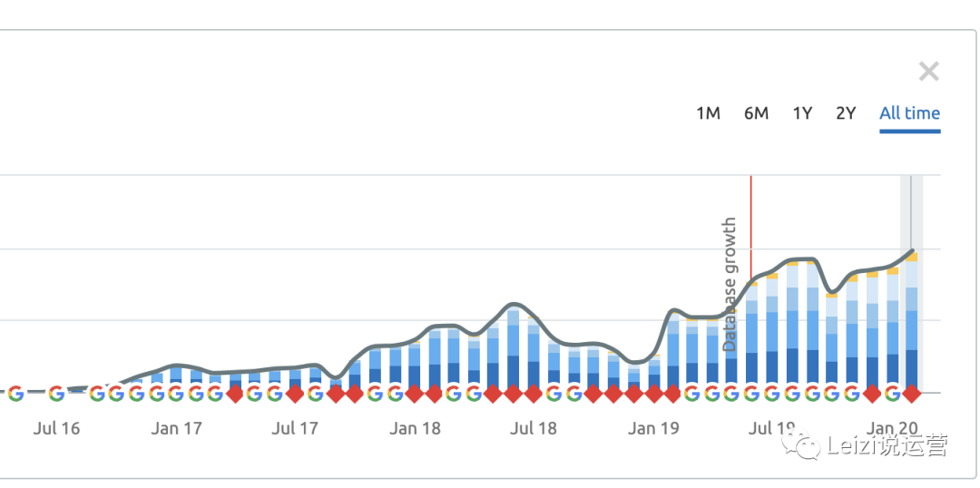Switch to the 6M time range
Screen dimensions: 980x488
point(756,113)
